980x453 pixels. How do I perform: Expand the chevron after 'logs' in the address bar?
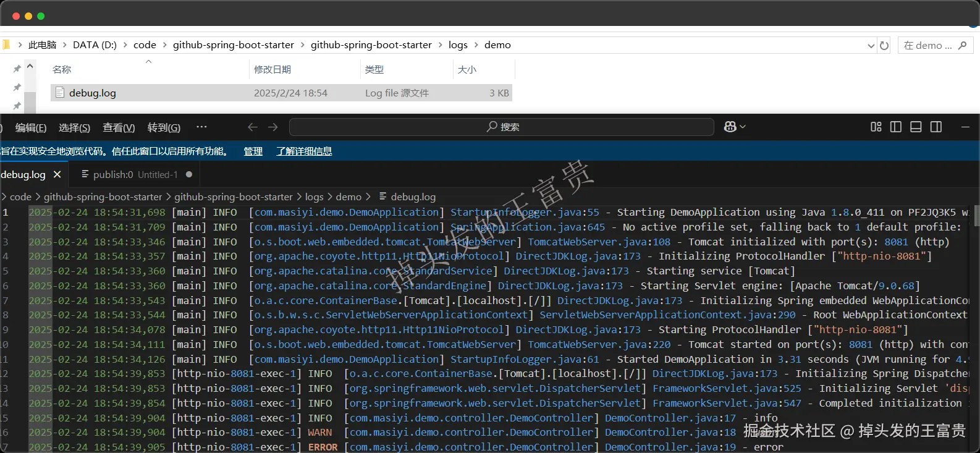pyautogui.click(x=476, y=45)
